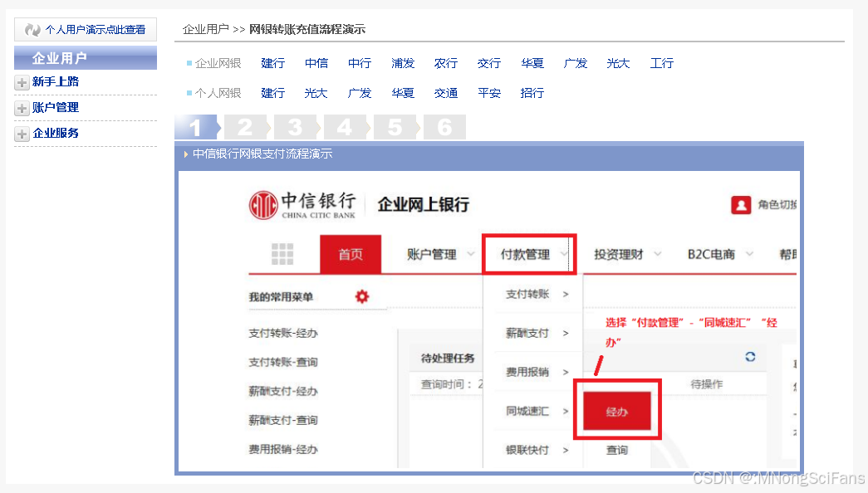The height and width of the screenshot is (493, 868).
Task: Expand 支付转账 submenu entry
Action: tap(537, 295)
